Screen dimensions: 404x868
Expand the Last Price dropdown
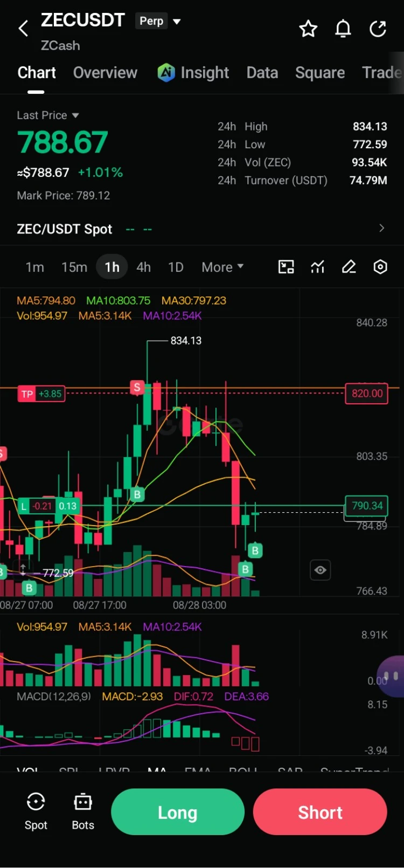tap(48, 115)
